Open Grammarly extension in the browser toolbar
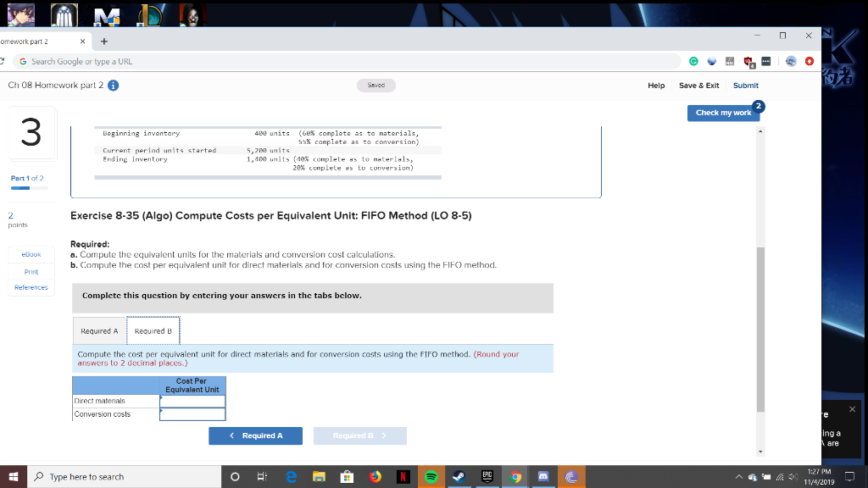 (x=693, y=61)
